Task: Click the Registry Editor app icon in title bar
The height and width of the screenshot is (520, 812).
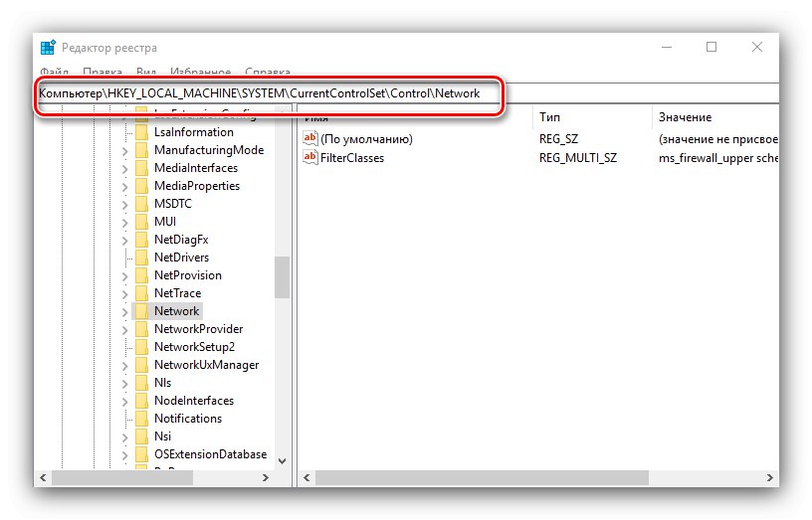Action: [x=48, y=47]
